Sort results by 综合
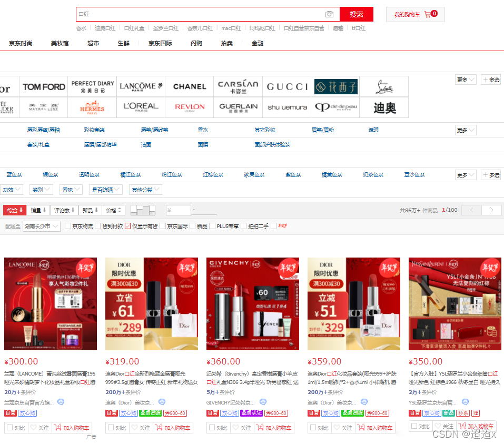 coord(15,210)
